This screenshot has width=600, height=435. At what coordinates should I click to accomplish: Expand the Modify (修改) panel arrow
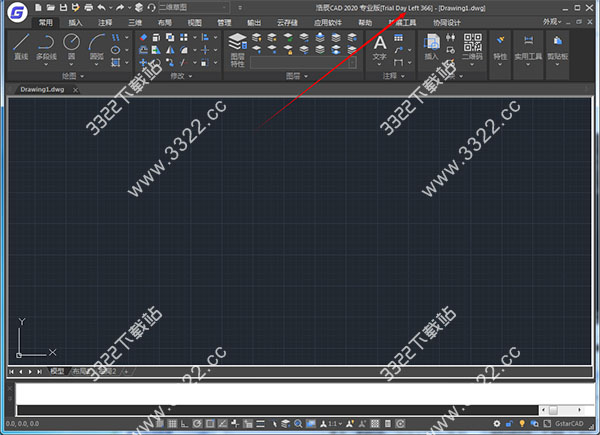(x=191, y=77)
